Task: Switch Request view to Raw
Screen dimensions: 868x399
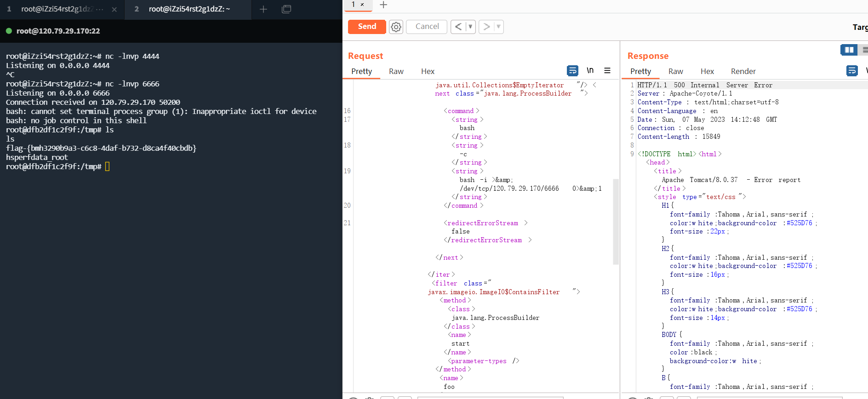Action: [x=396, y=71]
